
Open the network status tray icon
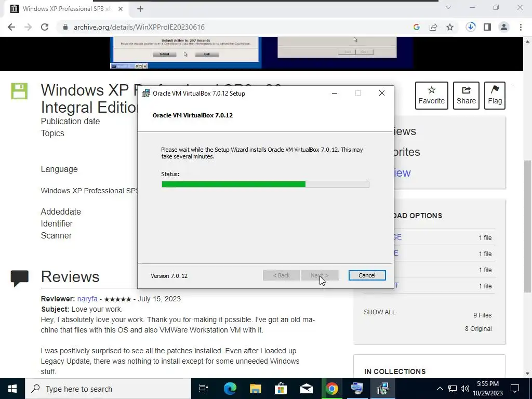pos(453,389)
